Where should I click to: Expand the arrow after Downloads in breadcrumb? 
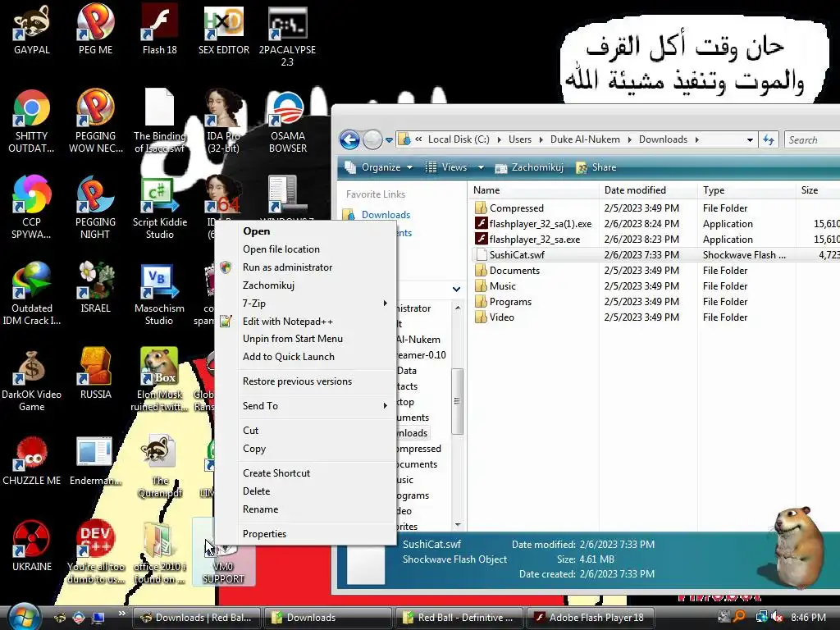point(697,139)
